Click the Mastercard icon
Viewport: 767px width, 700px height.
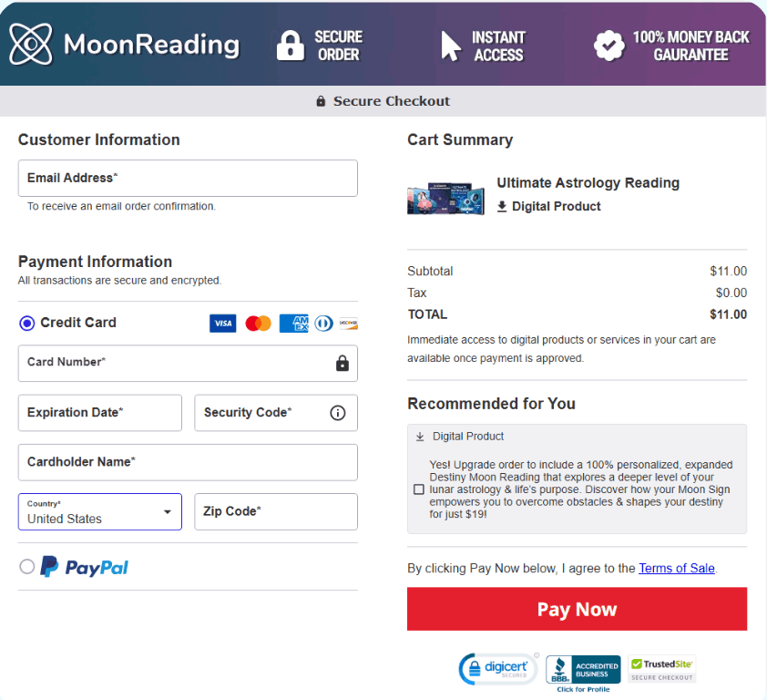pyautogui.click(x=258, y=323)
